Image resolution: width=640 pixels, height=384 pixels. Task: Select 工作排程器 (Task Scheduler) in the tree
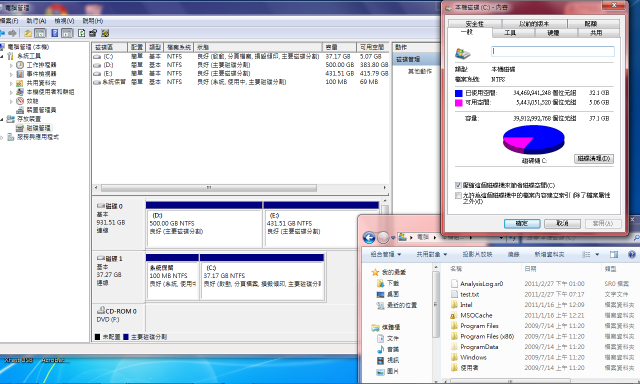[41, 65]
